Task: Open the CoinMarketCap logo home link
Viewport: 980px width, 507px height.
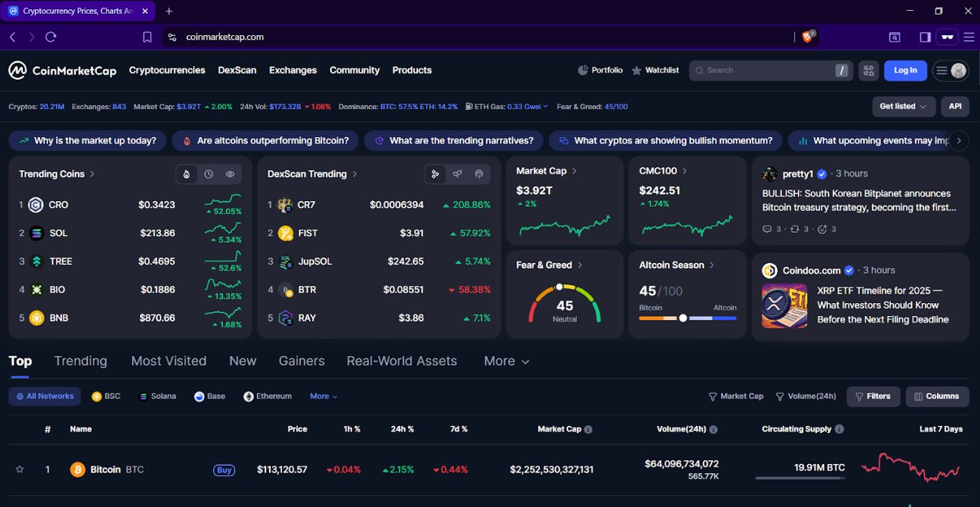Action: coord(62,70)
